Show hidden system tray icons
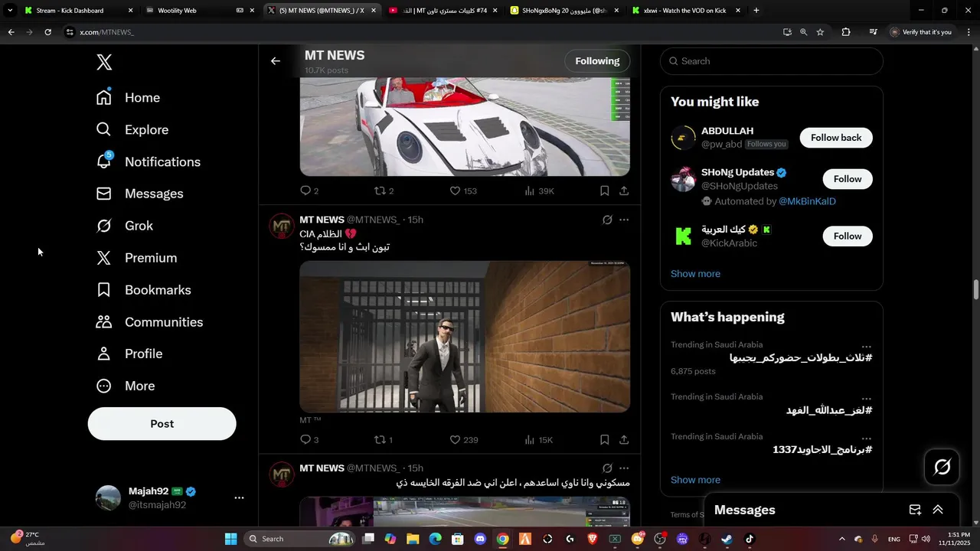 pyautogui.click(x=842, y=539)
